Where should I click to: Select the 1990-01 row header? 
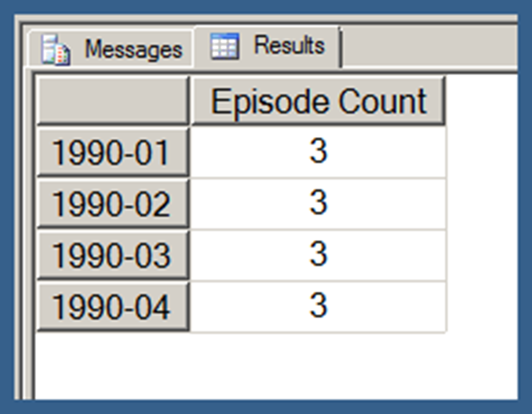click(113, 153)
